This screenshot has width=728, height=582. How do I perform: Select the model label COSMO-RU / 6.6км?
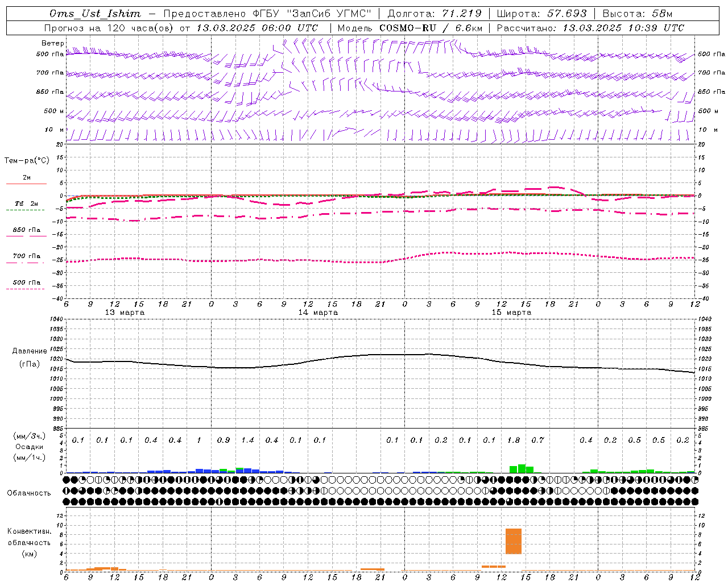point(431,28)
